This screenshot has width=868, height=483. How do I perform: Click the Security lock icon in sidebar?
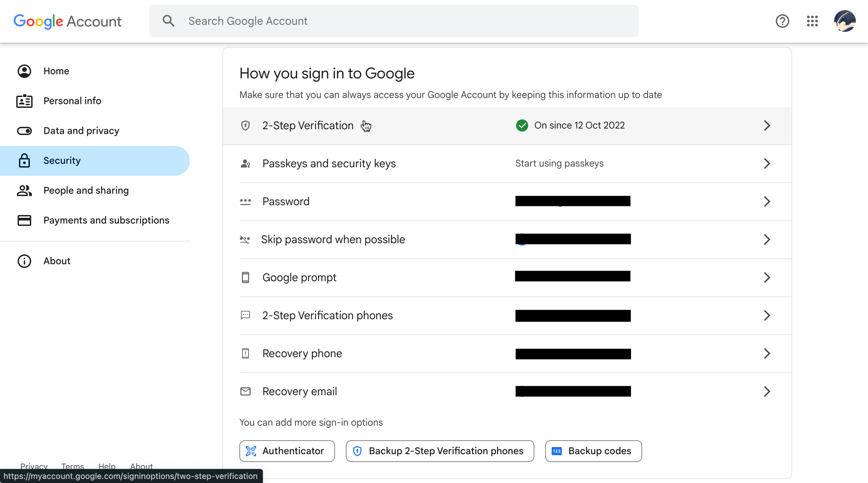click(24, 160)
